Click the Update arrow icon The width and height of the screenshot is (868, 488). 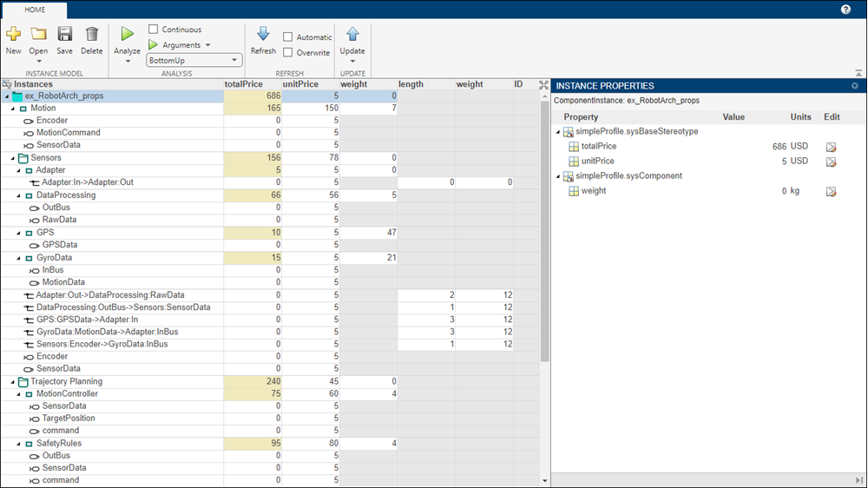coord(352,34)
